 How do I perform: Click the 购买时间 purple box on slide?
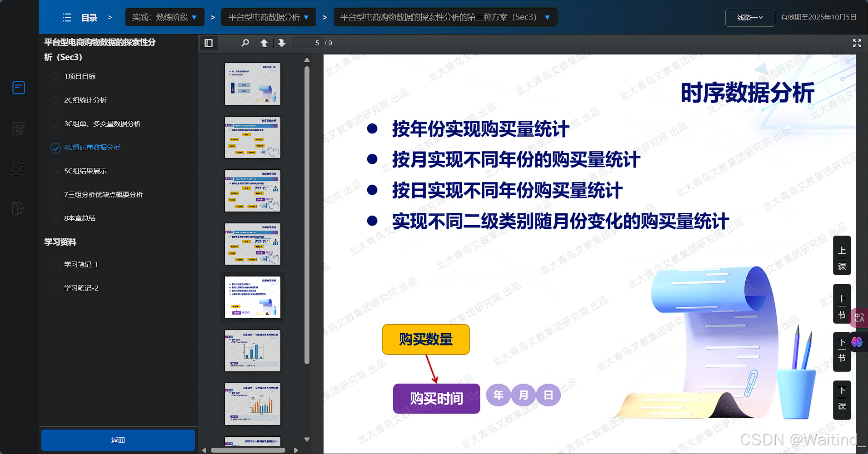(x=436, y=399)
